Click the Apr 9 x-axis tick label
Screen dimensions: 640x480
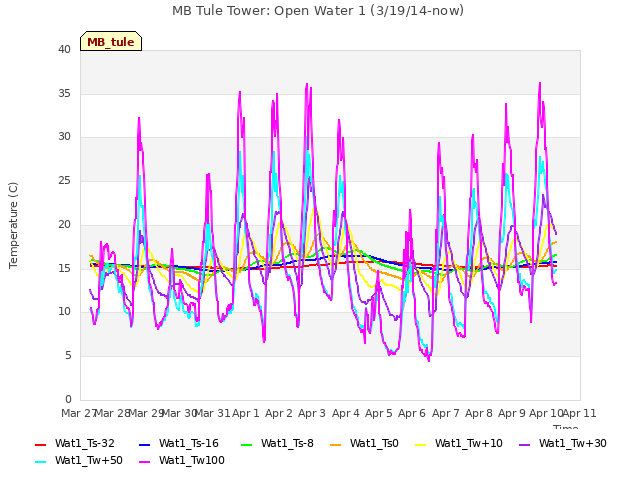[x=512, y=413]
